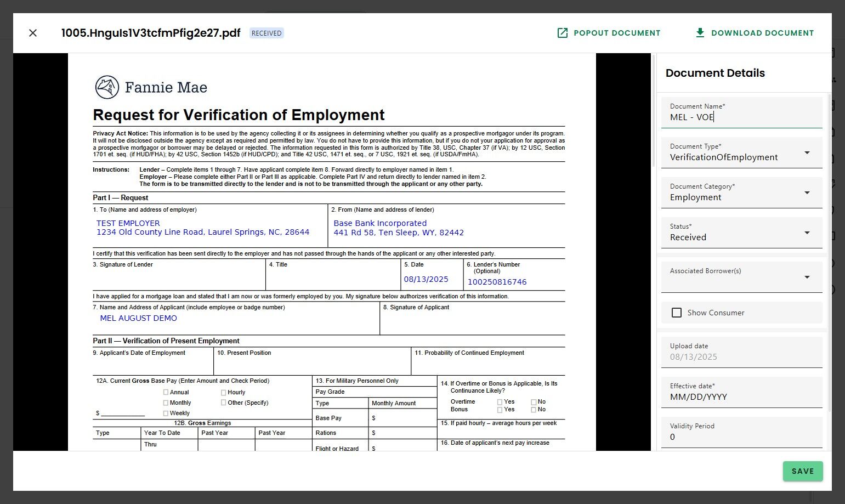Check the Weekly pay period box
The height and width of the screenshot is (504, 845).
click(166, 413)
